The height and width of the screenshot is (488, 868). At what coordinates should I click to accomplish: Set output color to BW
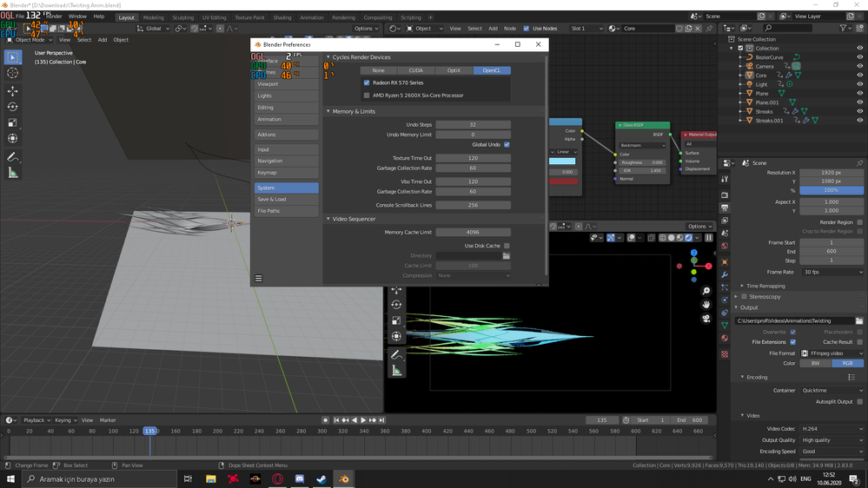815,364
